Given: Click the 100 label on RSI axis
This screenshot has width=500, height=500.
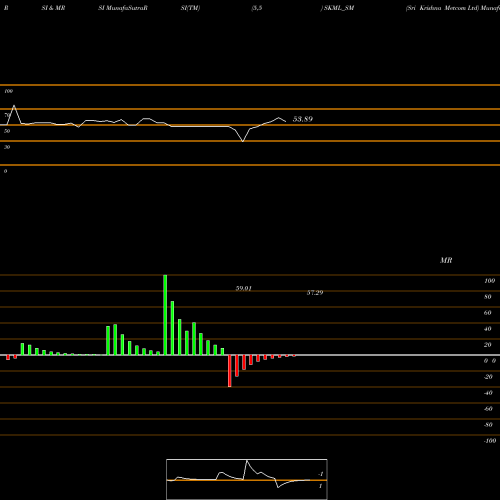Looking at the screenshot, I should click(8, 91).
